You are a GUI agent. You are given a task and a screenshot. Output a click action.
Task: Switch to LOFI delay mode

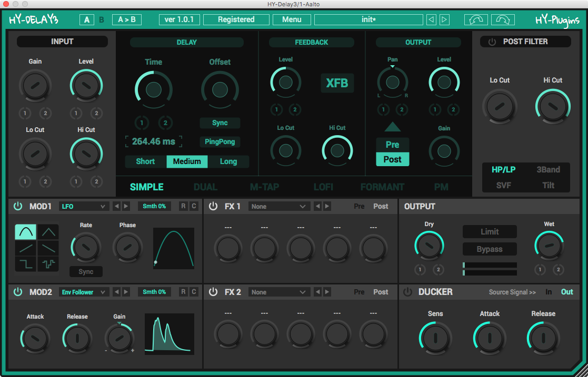[323, 187]
